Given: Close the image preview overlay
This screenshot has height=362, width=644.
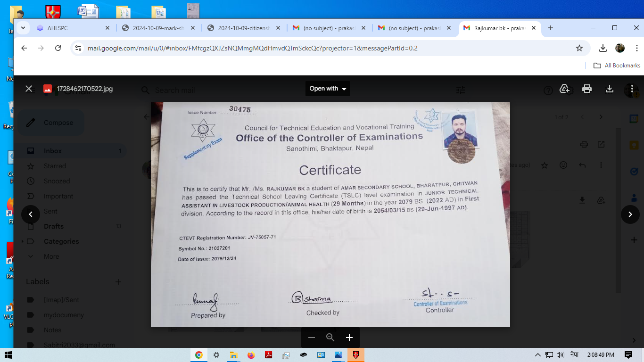Looking at the screenshot, I should point(29,89).
